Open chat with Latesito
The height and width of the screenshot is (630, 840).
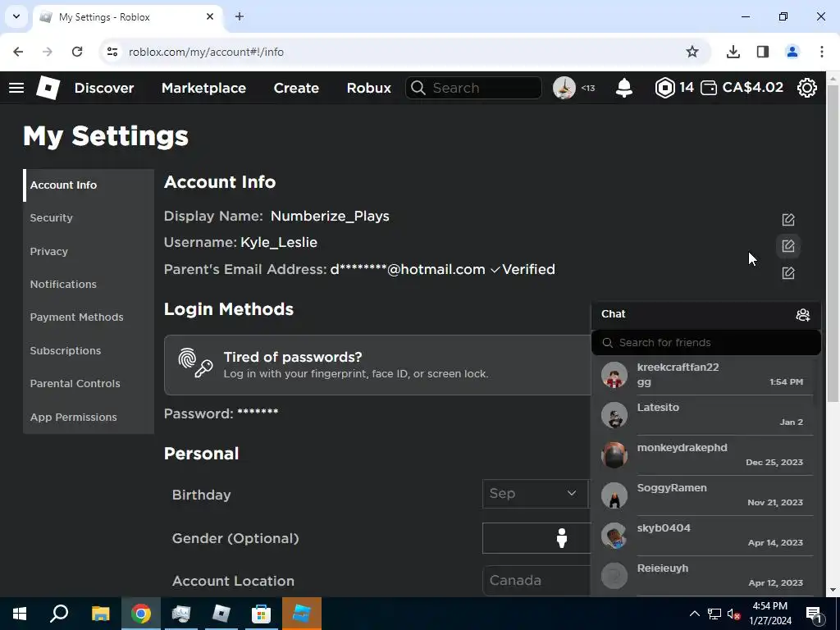click(x=702, y=414)
